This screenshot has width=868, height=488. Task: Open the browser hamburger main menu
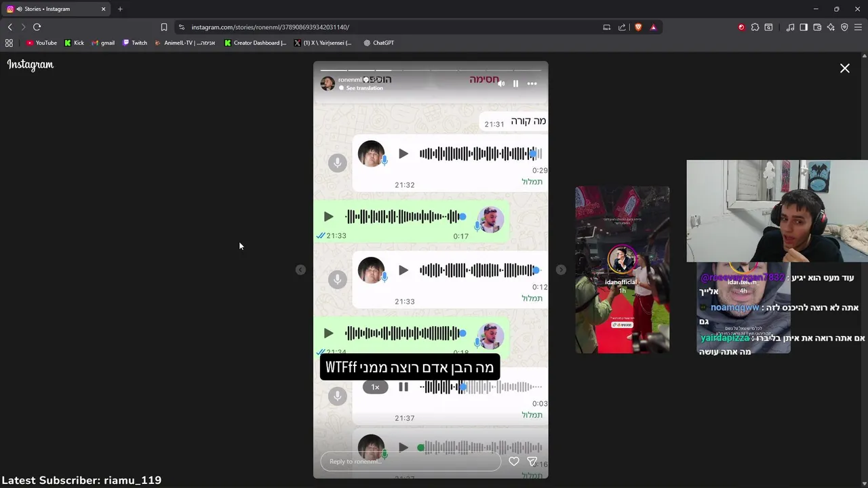click(x=858, y=27)
